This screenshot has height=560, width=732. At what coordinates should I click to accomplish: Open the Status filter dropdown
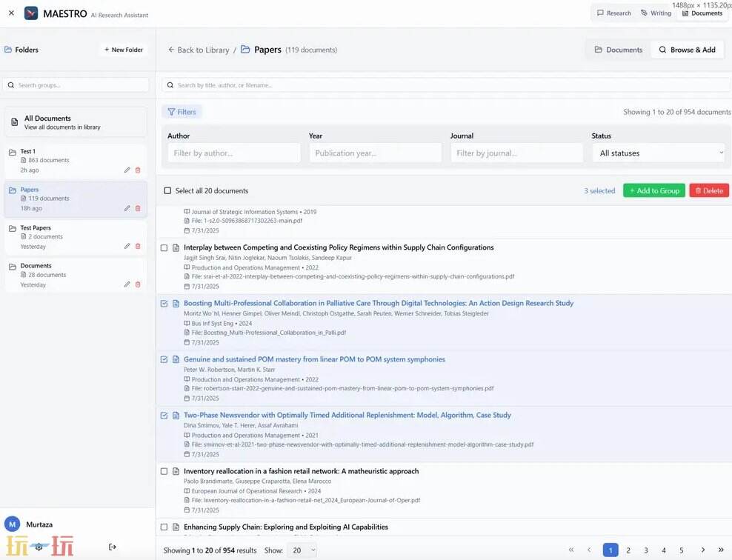(x=658, y=153)
